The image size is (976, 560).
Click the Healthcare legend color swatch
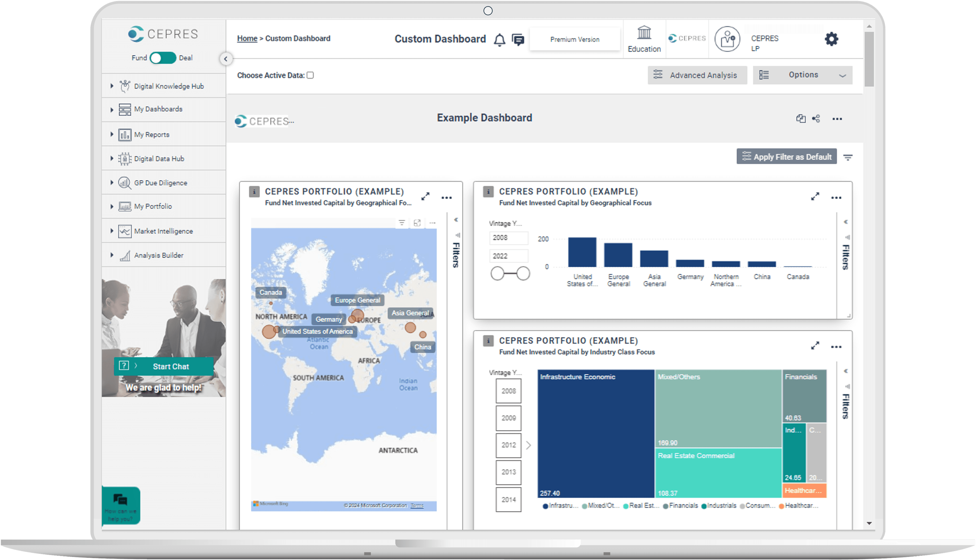(781, 506)
